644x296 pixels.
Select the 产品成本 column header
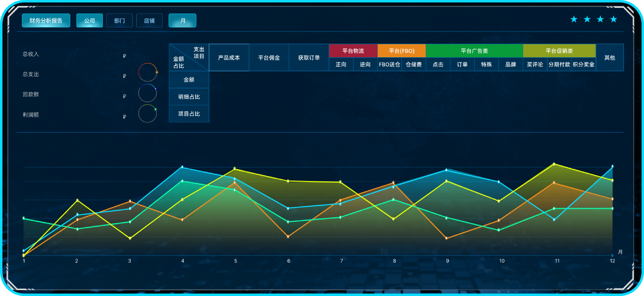point(229,58)
